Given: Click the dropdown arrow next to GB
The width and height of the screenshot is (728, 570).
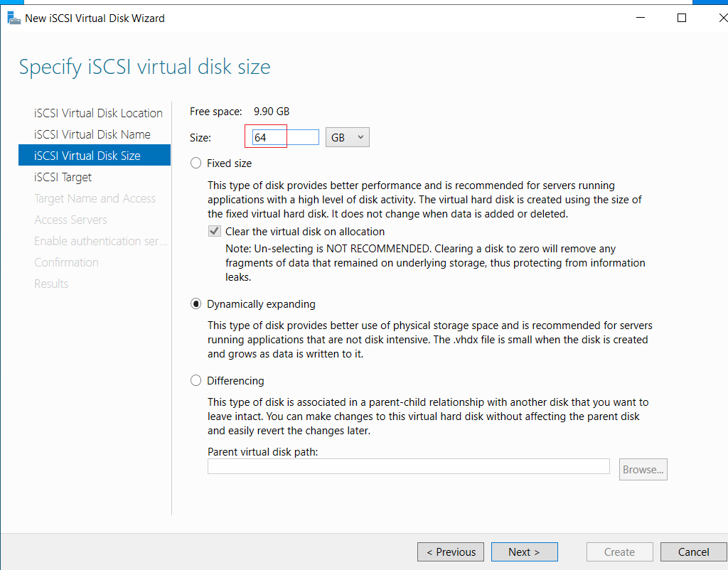Looking at the screenshot, I should 360,137.
